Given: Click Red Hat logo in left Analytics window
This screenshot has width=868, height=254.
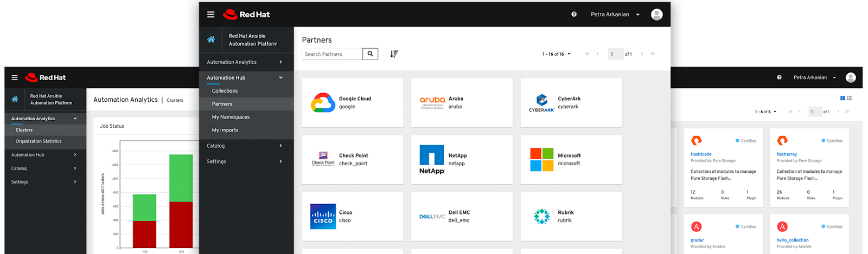Looking at the screenshot, I should point(46,77).
